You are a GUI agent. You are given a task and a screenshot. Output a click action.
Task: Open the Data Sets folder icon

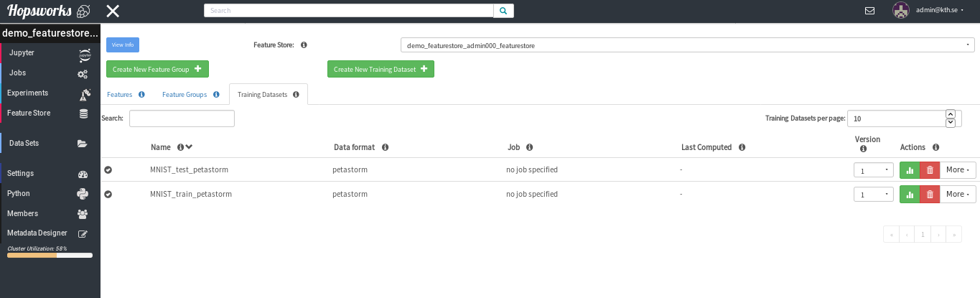click(x=83, y=144)
